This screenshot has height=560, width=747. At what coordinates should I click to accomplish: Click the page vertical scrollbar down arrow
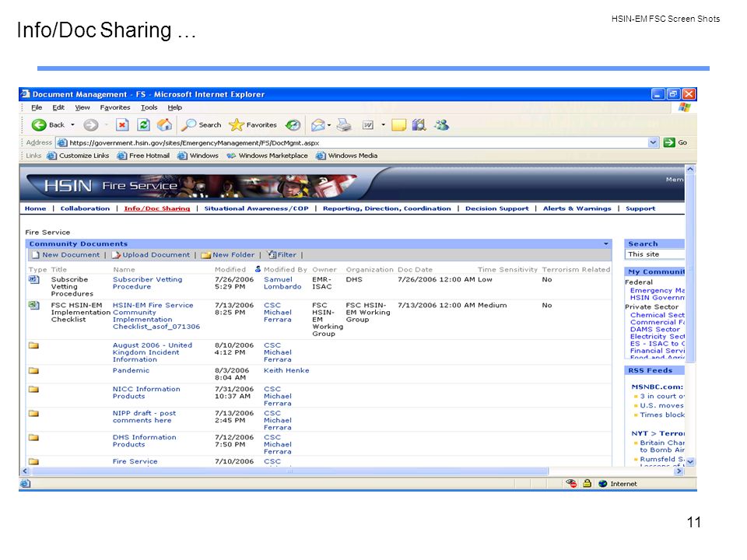690,461
